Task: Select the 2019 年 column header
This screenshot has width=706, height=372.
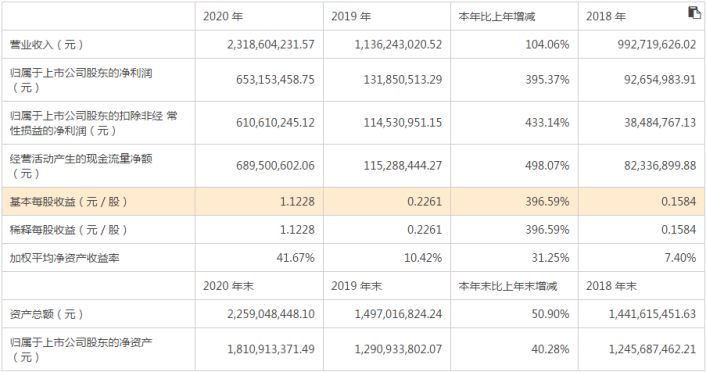Action: tap(351, 17)
